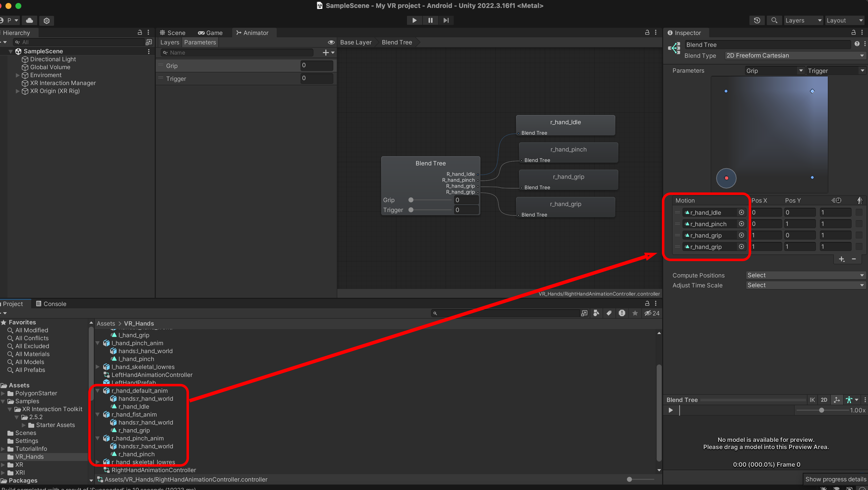Click the object picker for r_hand_Idle motion
The image size is (868, 490).
741,212
